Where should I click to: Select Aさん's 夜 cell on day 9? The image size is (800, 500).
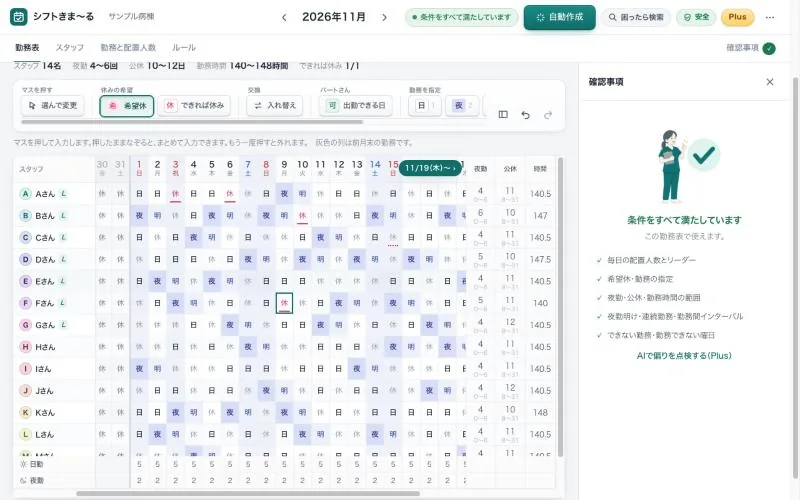(284, 194)
